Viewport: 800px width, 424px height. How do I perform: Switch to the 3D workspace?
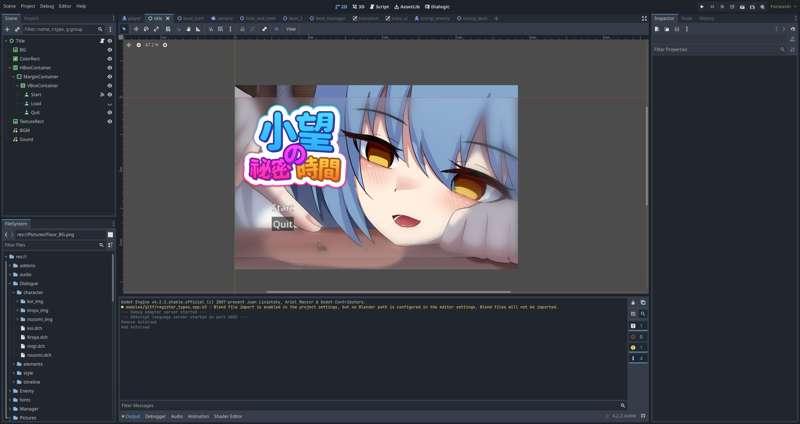click(x=359, y=7)
